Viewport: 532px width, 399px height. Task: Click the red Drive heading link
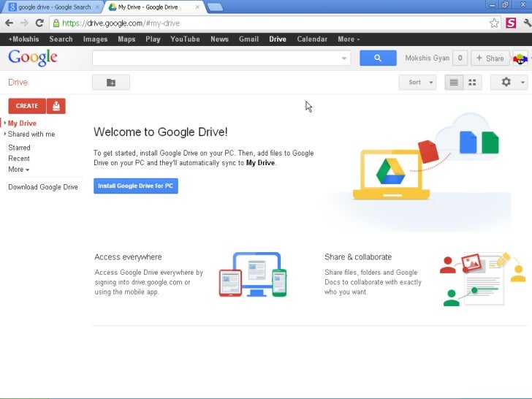click(18, 82)
